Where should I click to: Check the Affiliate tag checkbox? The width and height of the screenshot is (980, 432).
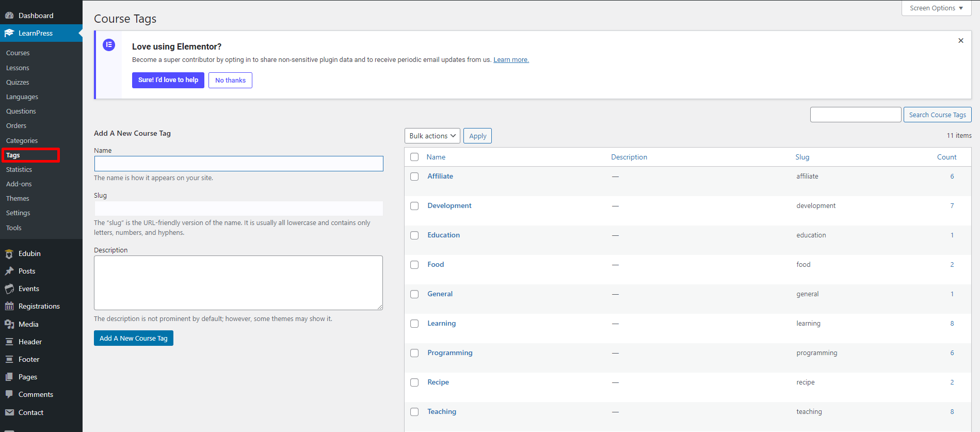[414, 177]
